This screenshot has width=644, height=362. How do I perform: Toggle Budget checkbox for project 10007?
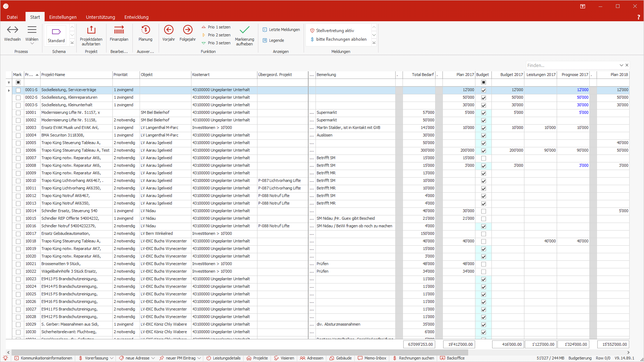coord(484,158)
